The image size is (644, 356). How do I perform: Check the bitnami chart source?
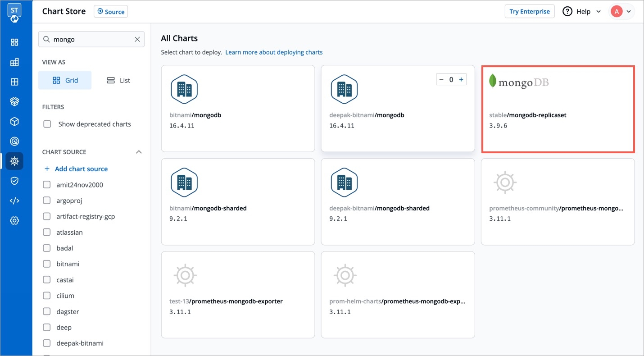pyautogui.click(x=47, y=264)
